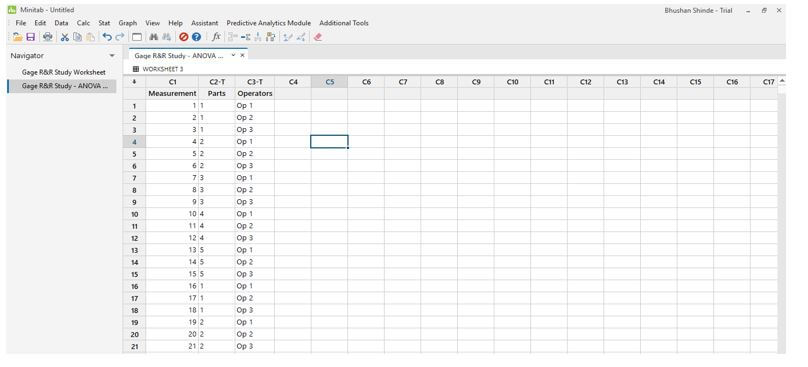Open the View menu
808x367 pixels.
(x=153, y=23)
